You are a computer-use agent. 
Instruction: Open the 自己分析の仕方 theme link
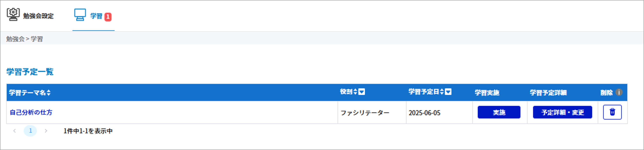point(31,112)
